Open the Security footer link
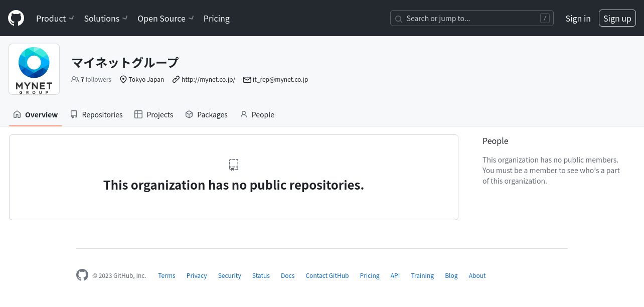The image size is (644, 307). click(x=230, y=275)
